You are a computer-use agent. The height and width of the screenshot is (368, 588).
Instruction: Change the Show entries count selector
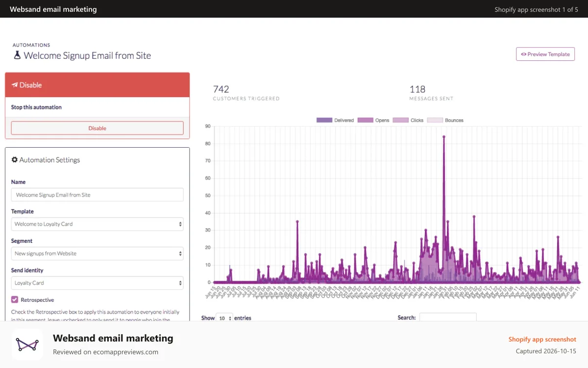point(225,318)
